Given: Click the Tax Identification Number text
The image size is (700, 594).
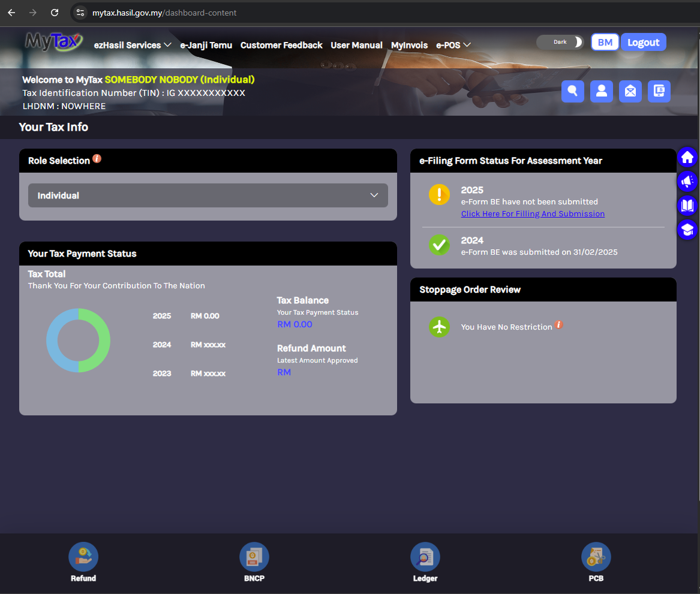Looking at the screenshot, I should pos(134,93).
